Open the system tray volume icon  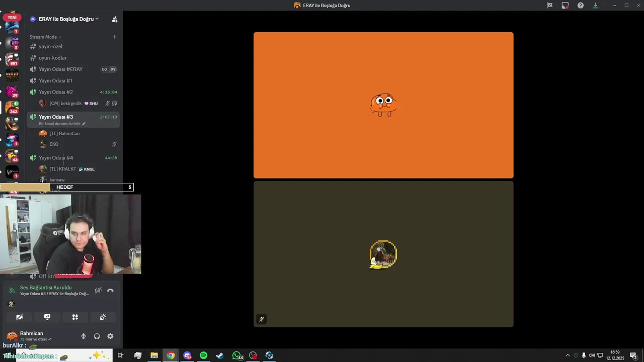[x=592, y=355]
